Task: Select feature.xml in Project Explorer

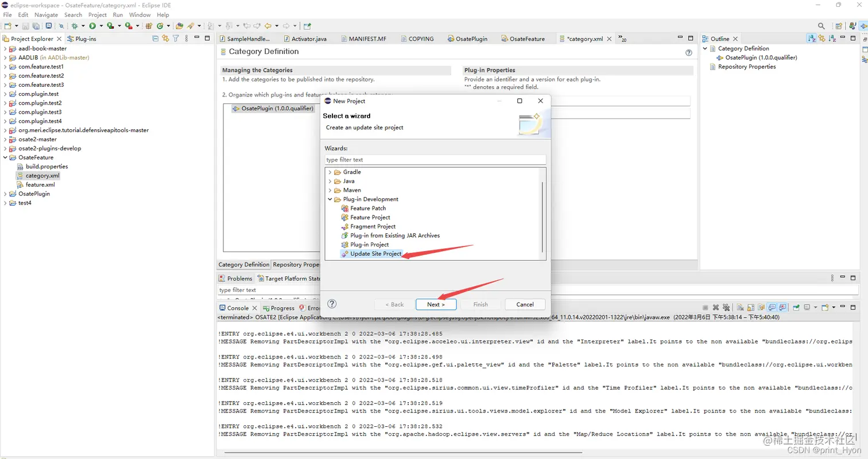Action: [40, 185]
